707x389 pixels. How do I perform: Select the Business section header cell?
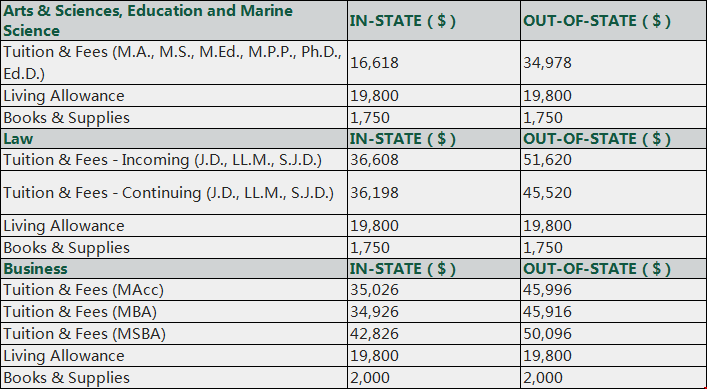174,269
